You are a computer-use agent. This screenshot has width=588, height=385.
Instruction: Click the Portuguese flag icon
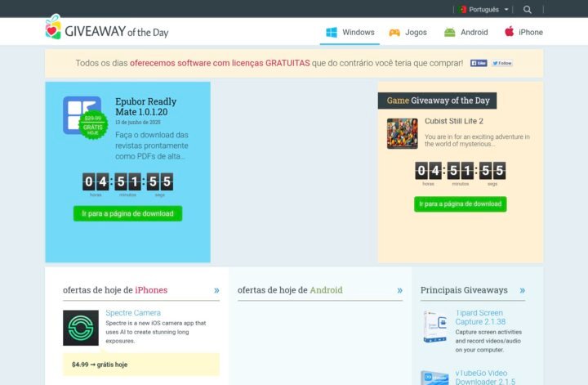[463, 9]
